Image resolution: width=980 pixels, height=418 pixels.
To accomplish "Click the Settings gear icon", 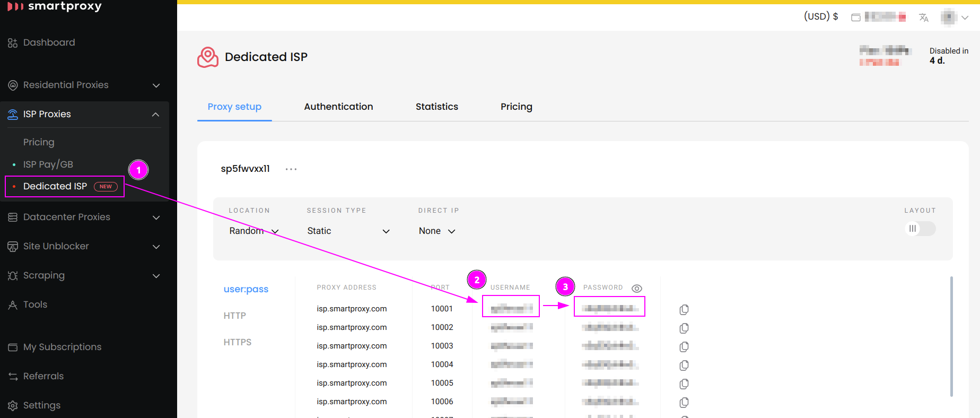I will tap(13, 406).
